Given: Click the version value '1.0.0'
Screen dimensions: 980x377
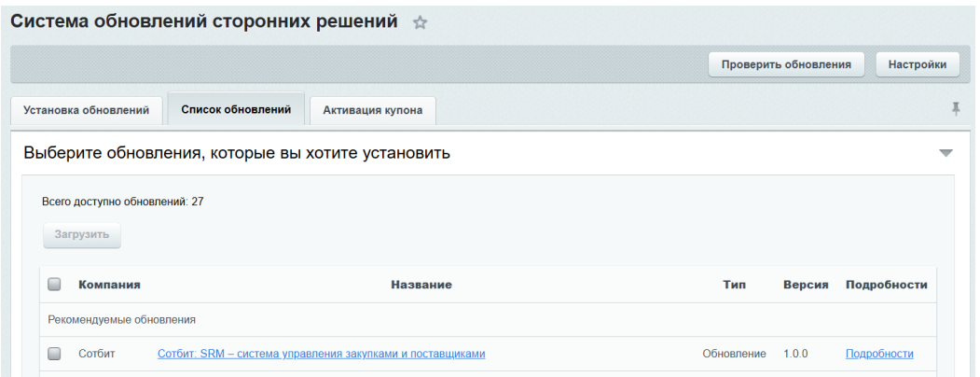Looking at the screenshot, I should click(x=795, y=354).
